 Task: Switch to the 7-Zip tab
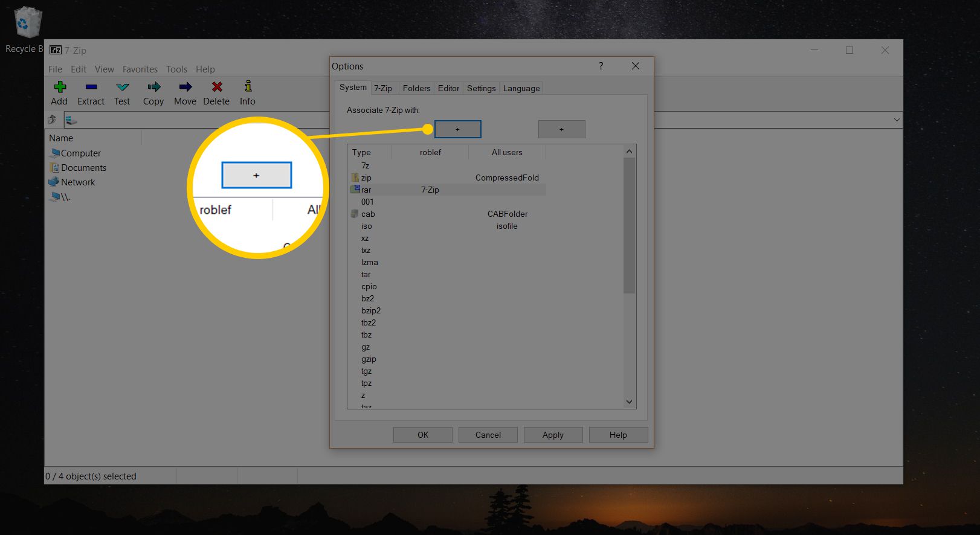383,88
